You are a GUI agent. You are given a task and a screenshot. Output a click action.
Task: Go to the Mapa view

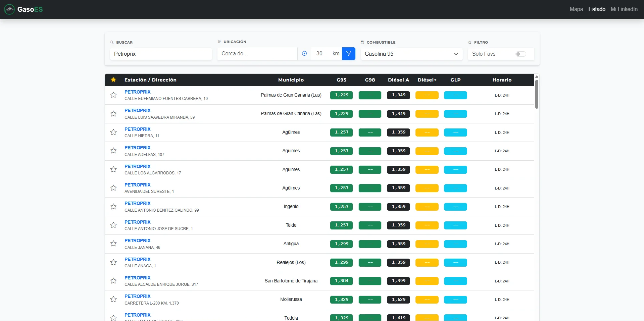576,9
